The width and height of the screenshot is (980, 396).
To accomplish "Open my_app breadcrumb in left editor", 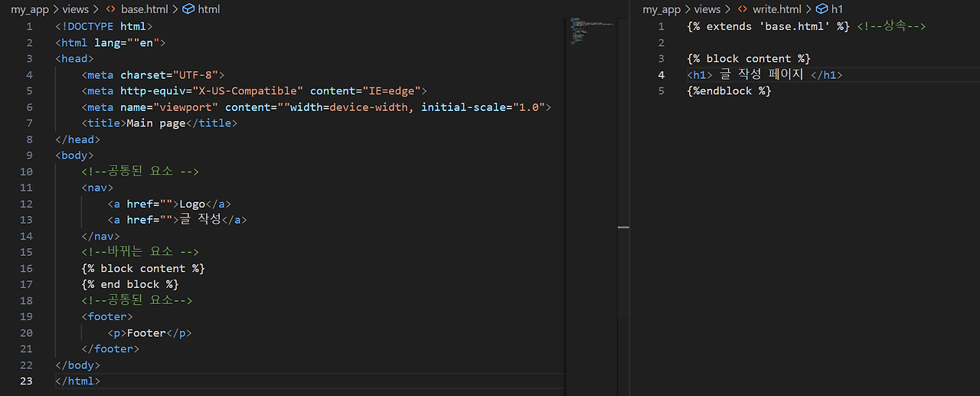I will tap(30, 9).
